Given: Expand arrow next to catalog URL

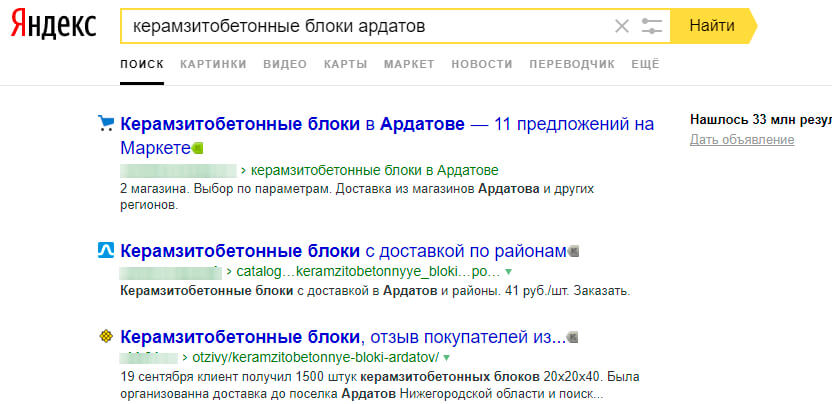Looking at the screenshot, I should 508,272.
